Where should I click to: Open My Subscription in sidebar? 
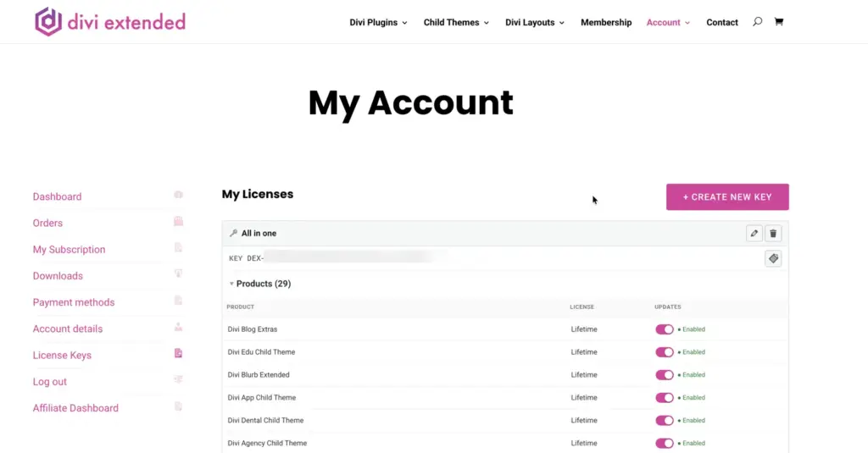click(70, 250)
